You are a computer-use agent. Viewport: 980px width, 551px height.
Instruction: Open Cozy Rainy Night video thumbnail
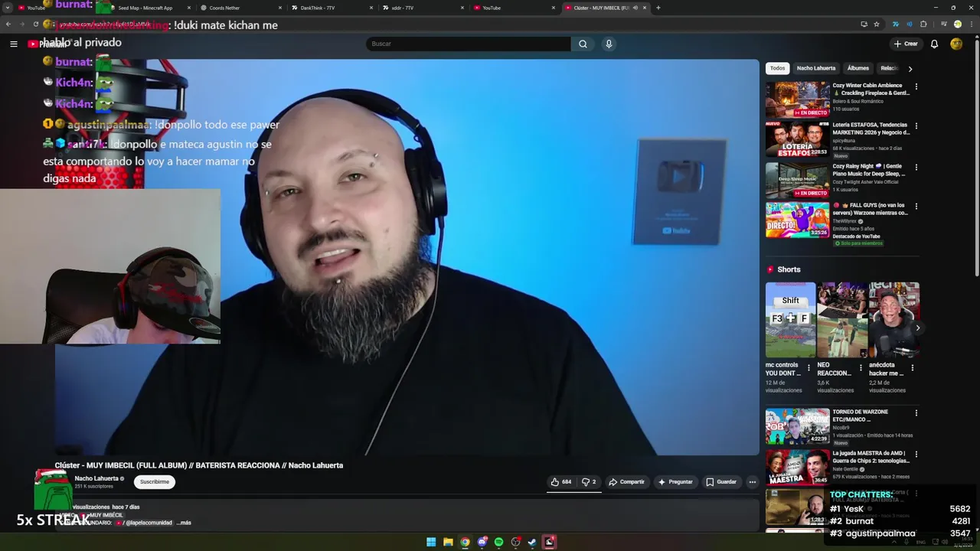tap(797, 180)
